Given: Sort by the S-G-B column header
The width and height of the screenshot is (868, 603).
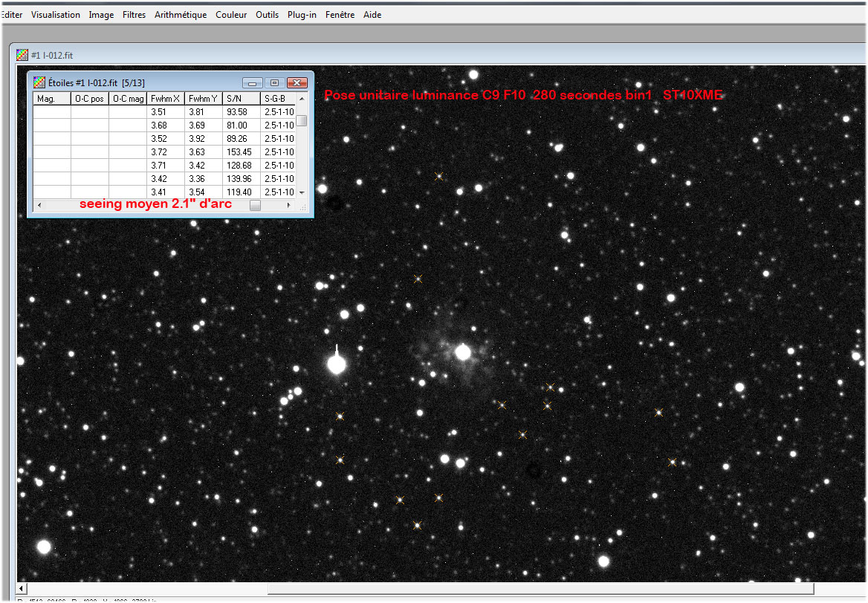Looking at the screenshot, I should pyautogui.click(x=279, y=99).
